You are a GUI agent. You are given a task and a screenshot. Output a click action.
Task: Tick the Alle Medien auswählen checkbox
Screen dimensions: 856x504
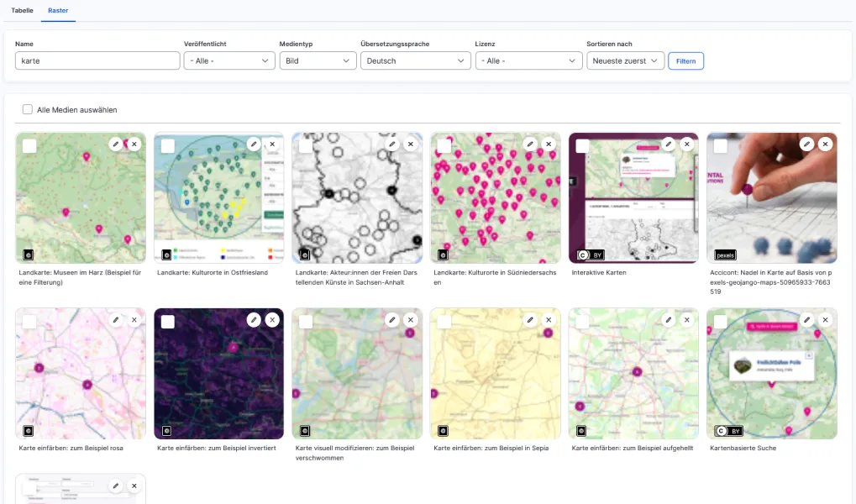pyautogui.click(x=27, y=110)
